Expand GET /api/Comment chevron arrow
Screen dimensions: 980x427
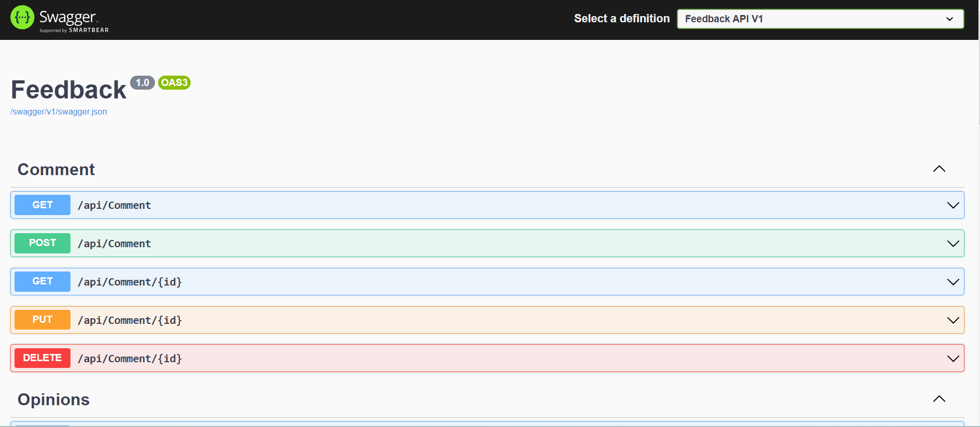953,205
